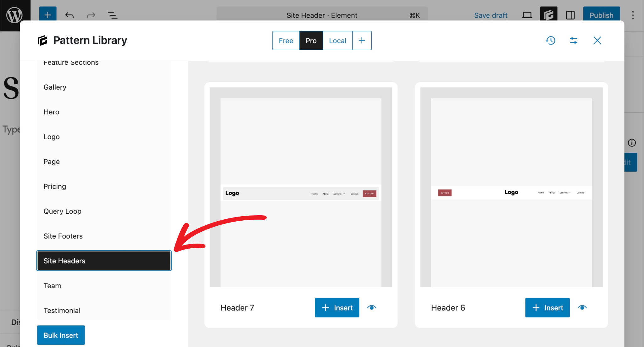Toggle the settings sidebar panel icon

tap(570, 15)
